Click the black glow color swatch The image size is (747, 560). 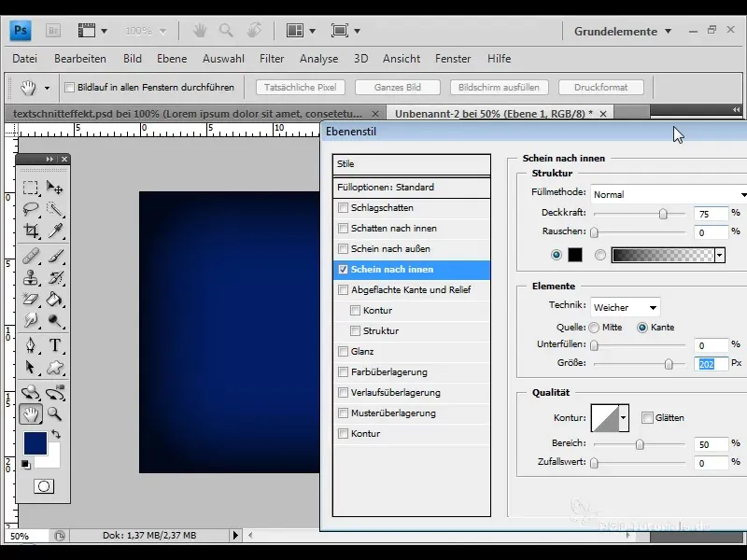(575, 255)
